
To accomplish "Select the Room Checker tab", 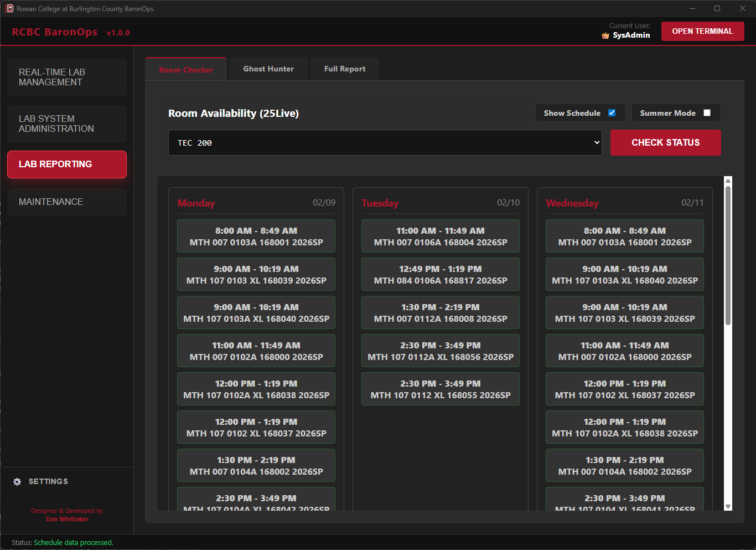I will [x=185, y=68].
